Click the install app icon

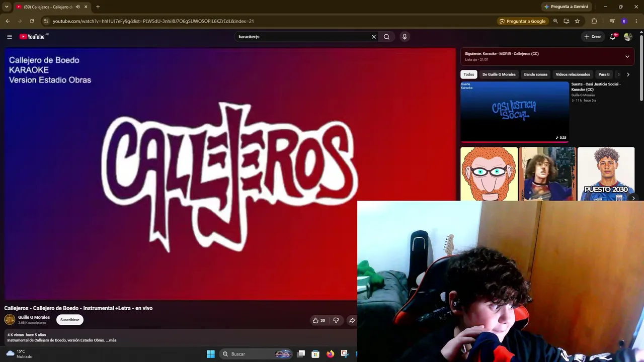[x=567, y=21]
